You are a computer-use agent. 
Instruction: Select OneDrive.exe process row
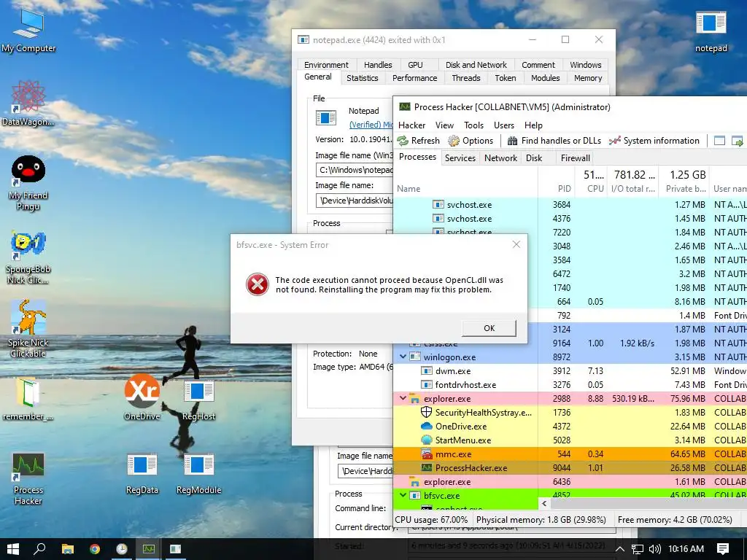(x=570, y=426)
